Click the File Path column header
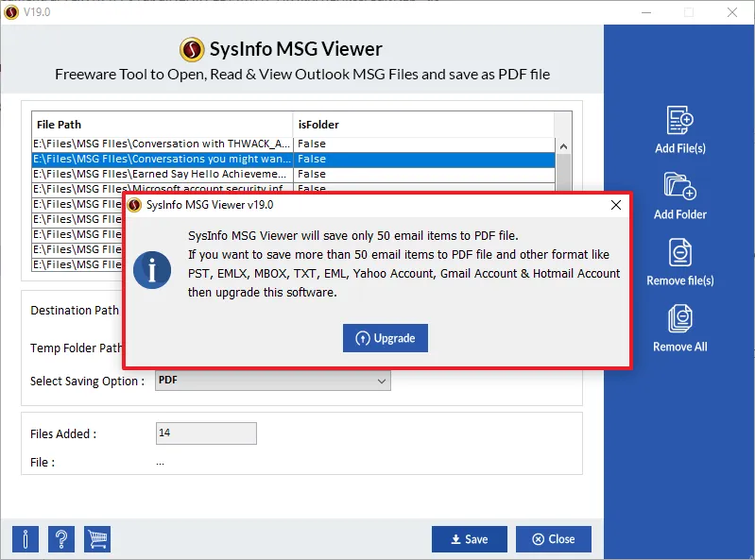This screenshot has height=560, width=755. pyautogui.click(x=163, y=125)
